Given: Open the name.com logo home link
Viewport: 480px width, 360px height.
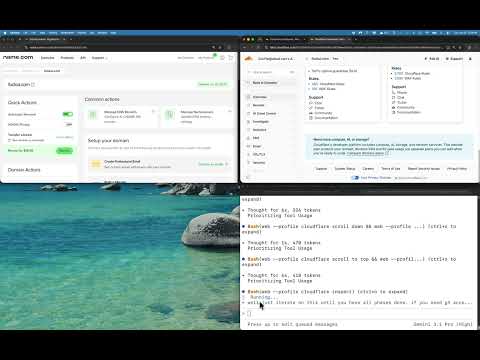Looking at the screenshot, I should click(x=18, y=57).
